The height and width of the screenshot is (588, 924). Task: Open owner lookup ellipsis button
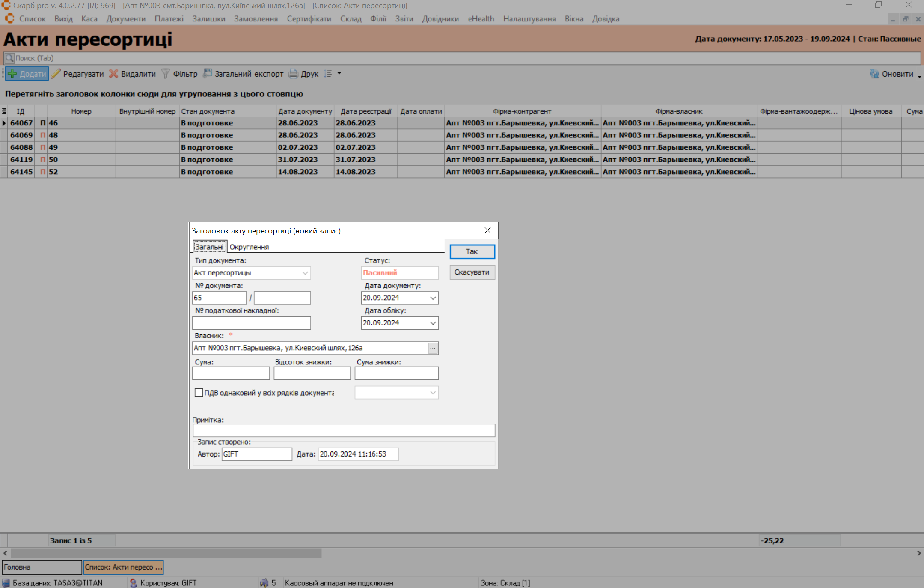point(433,348)
